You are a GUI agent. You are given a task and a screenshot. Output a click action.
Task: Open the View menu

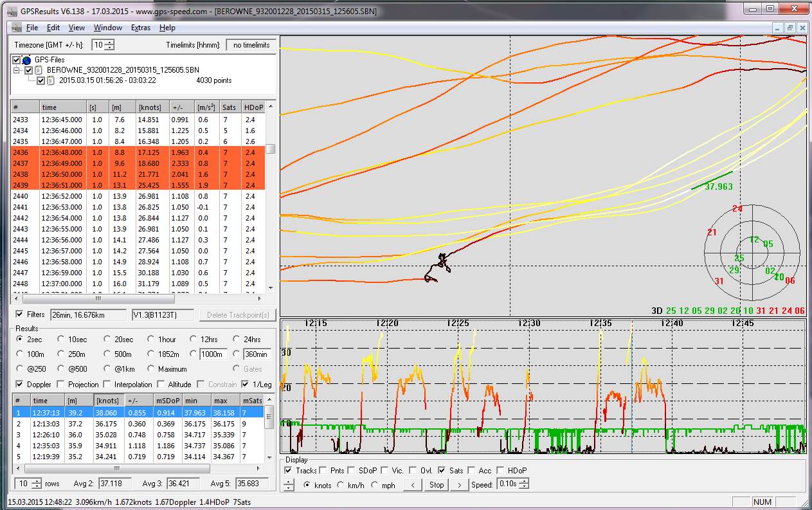(x=77, y=28)
